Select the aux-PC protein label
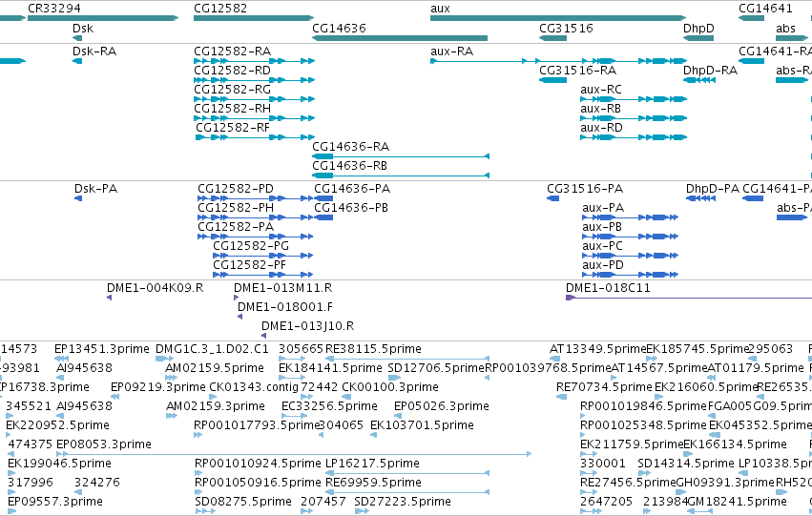The height and width of the screenshot is (516, 812). pyautogui.click(x=602, y=246)
